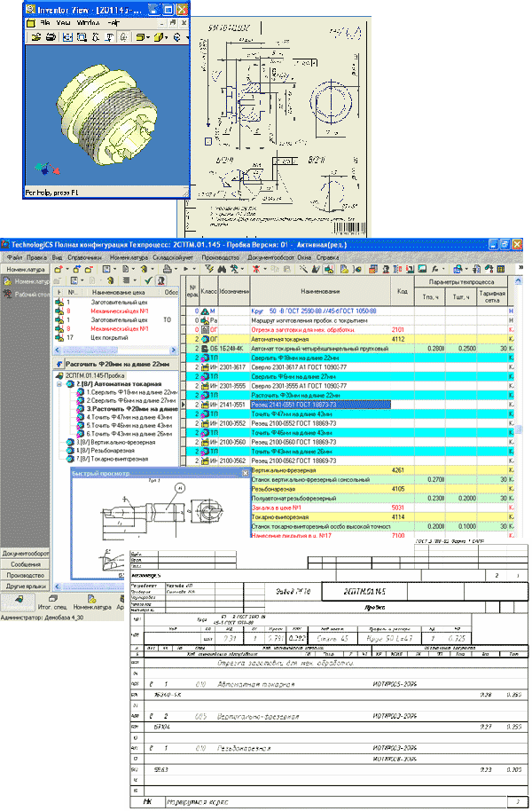Click back arrow beside Расточить Ф20мм header

59,364
